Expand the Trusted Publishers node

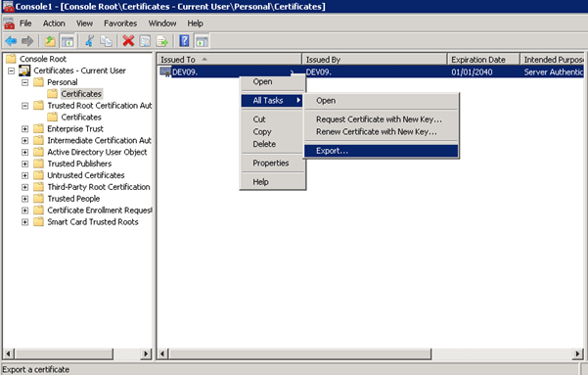click(24, 164)
